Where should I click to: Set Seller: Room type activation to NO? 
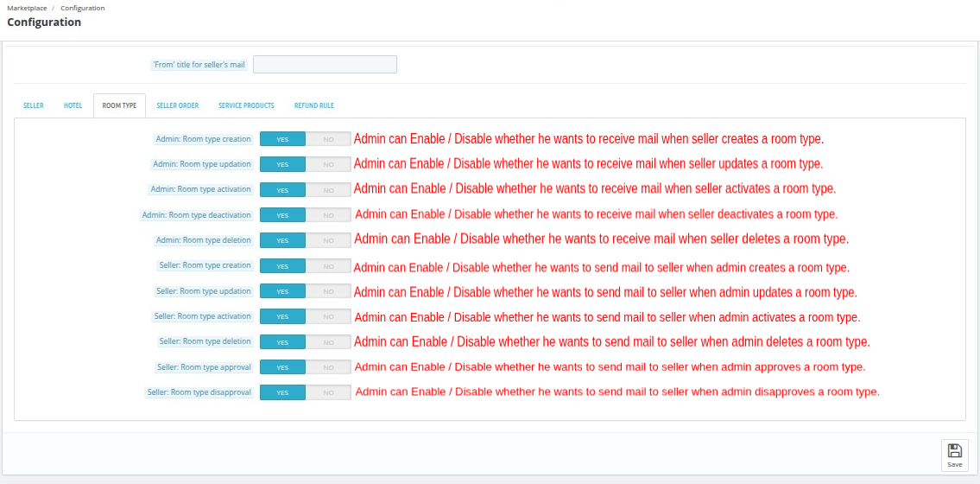[328, 316]
